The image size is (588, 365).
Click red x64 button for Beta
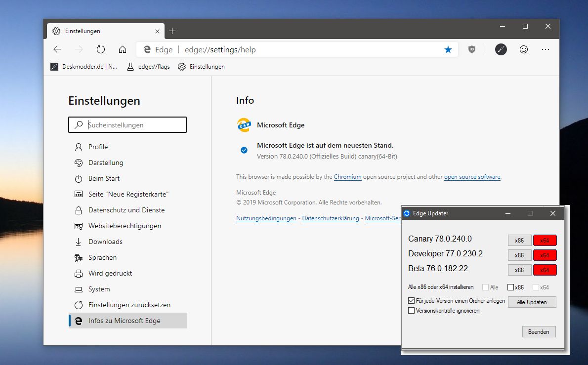pos(545,270)
